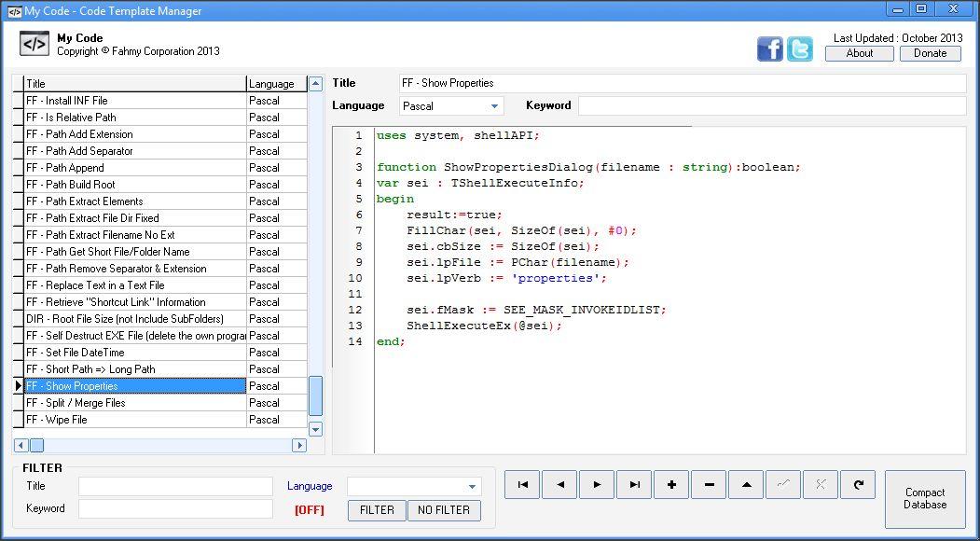
Task: Click the edit record triangle button
Action: coord(746,485)
